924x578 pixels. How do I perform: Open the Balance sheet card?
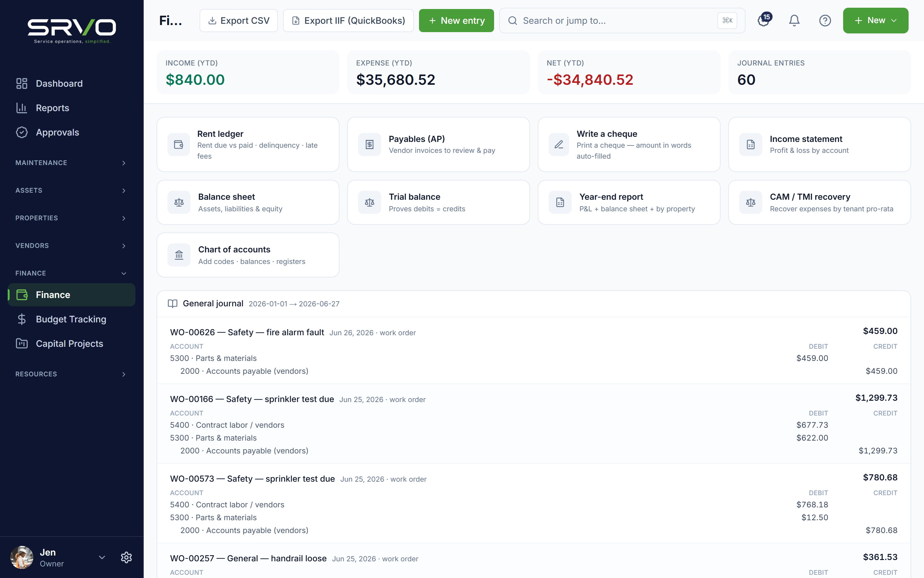[x=248, y=202]
